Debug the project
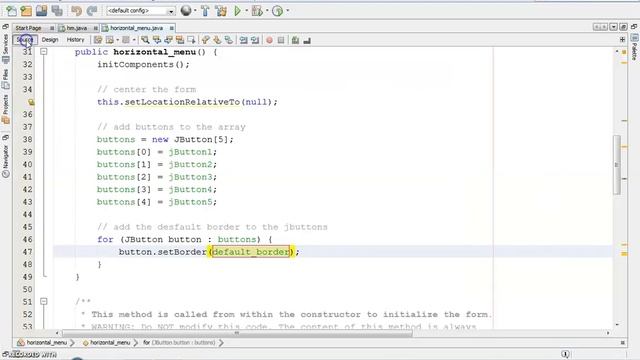Screen dimensions: 640x360 [x=257, y=11]
